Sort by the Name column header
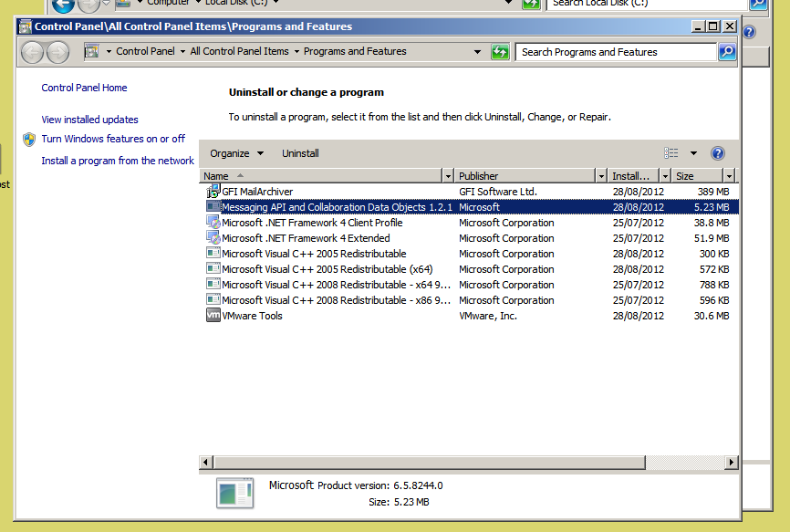Image resolution: width=790 pixels, height=532 pixels. click(321, 176)
